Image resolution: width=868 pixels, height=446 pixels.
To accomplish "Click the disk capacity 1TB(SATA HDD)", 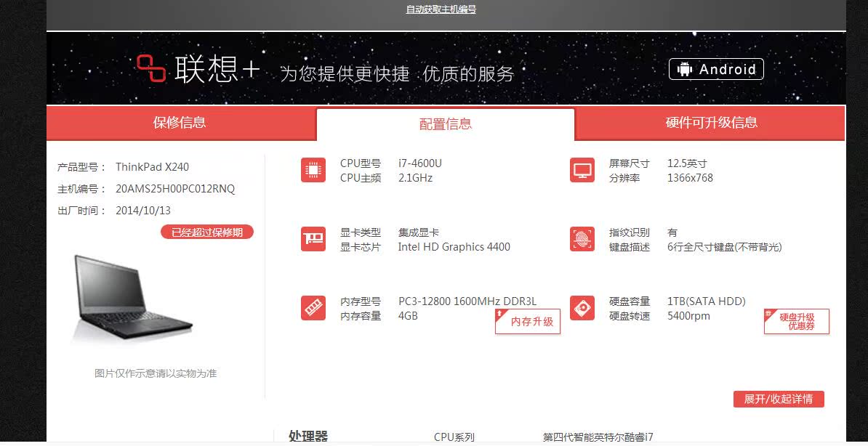I will click(707, 301).
